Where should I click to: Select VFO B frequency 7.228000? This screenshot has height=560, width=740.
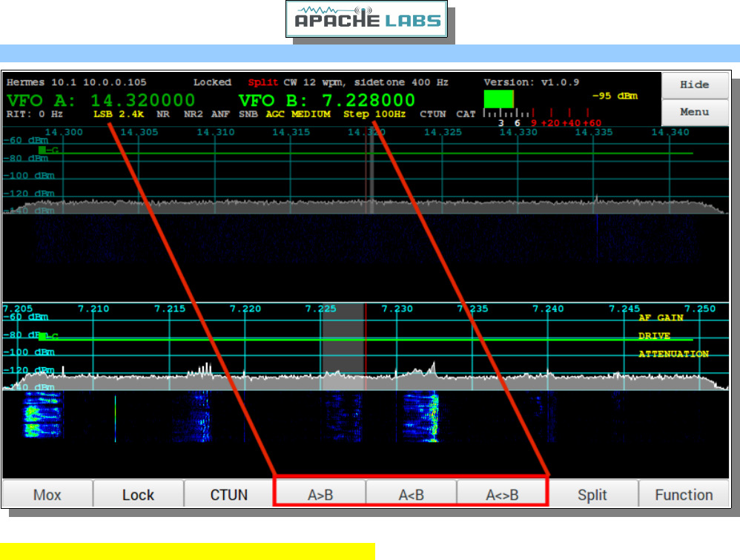tap(368, 100)
